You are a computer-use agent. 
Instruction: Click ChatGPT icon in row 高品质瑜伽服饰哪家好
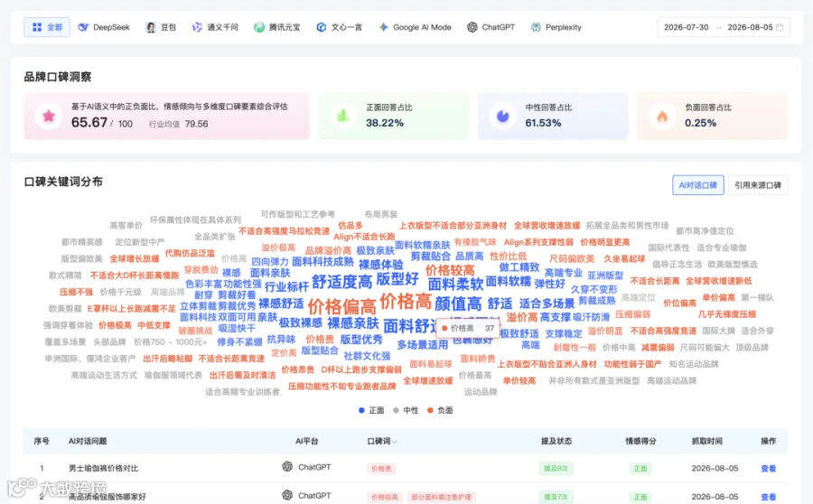pos(287,495)
